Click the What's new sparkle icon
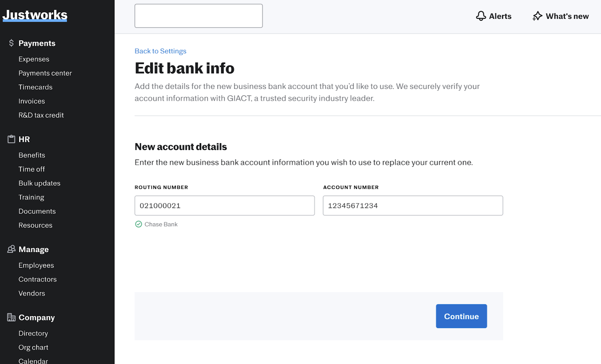 tap(538, 16)
